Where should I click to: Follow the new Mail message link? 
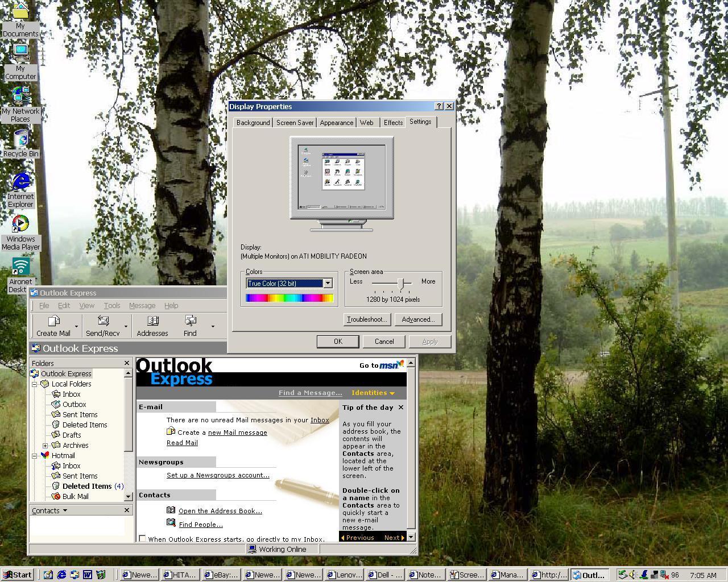237,433
